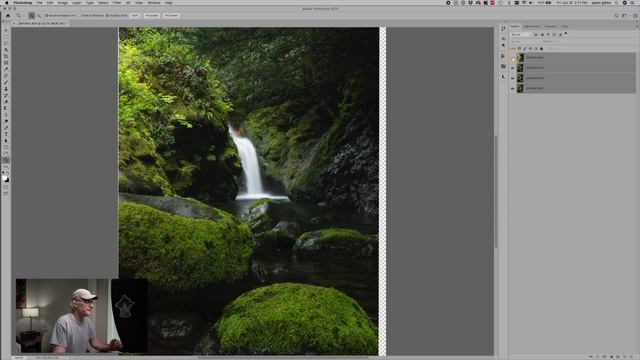Screen dimensions: 640x360
Task: Lock all with padlock icon
Action: [541, 49]
